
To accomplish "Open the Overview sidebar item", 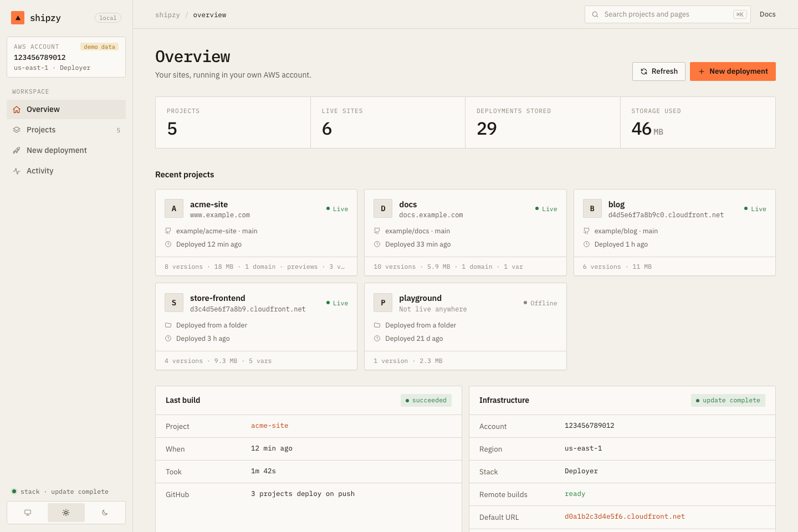I will point(66,109).
